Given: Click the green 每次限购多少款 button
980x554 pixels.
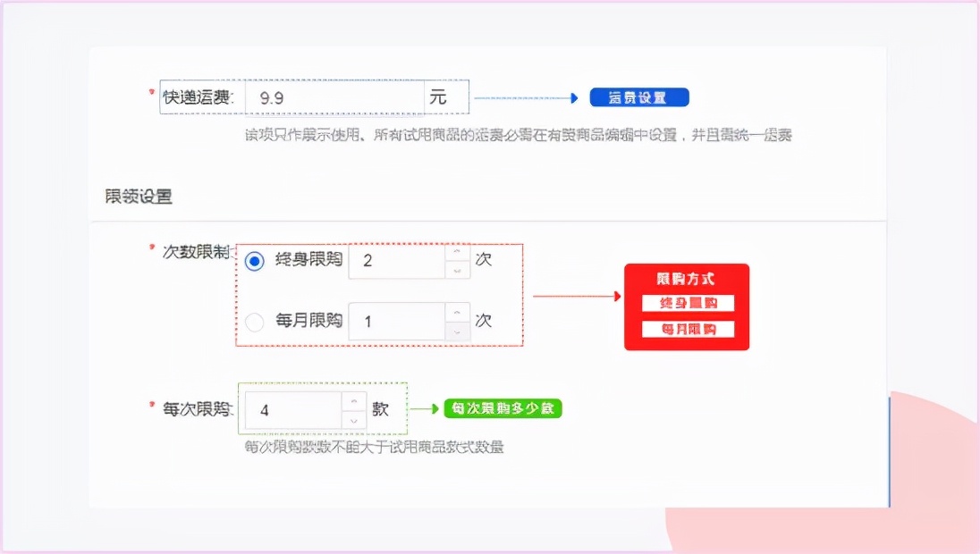Looking at the screenshot, I should pos(503,409).
